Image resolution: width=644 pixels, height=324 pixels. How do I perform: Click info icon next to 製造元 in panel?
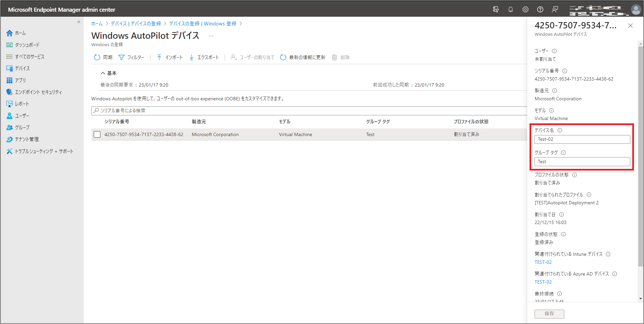click(x=555, y=91)
